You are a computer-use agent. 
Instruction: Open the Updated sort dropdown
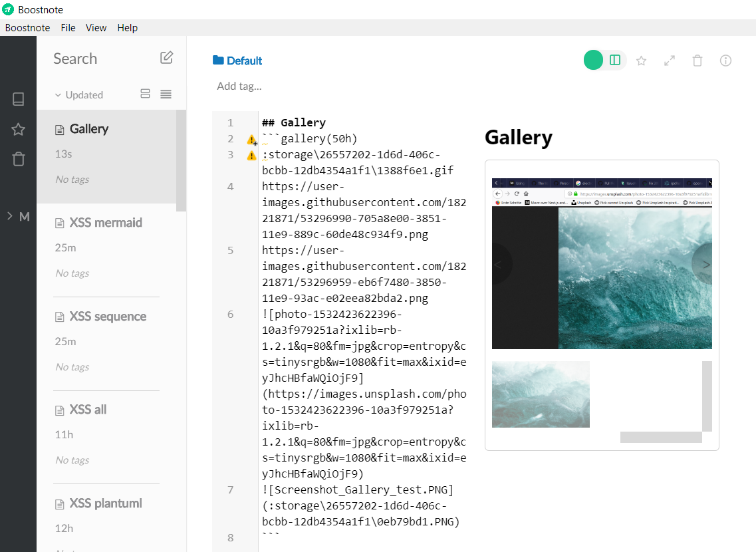pyautogui.click(x=78, y=95)
